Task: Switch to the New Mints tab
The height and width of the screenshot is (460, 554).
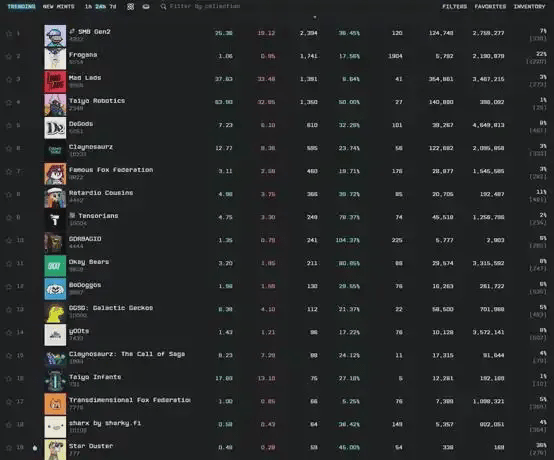Action: coord(59,7)
